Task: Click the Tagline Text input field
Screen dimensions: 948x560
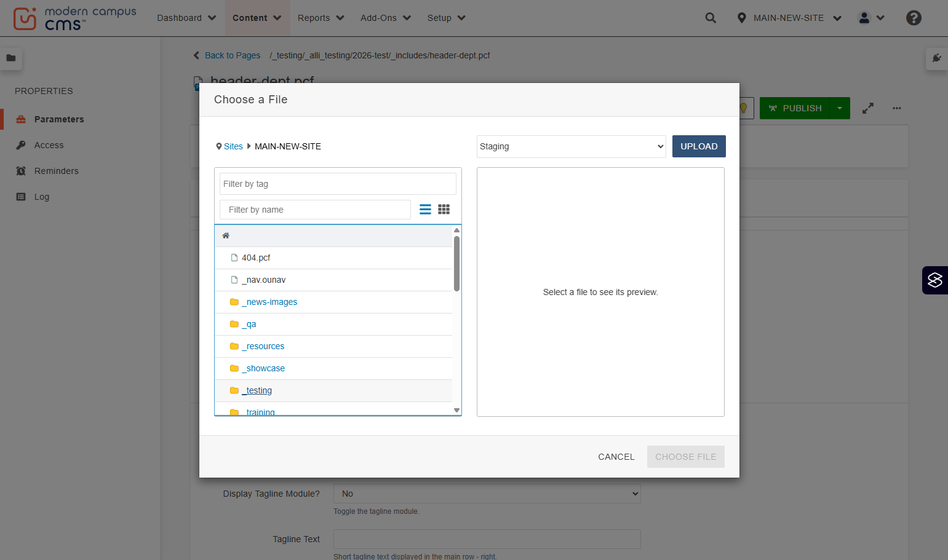Action: coord(487,539)
